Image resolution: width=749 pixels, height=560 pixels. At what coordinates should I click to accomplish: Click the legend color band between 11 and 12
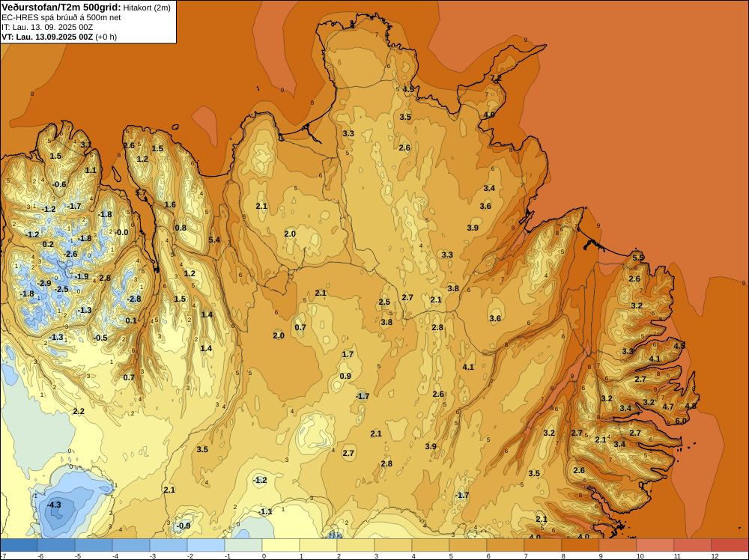click(x=692, y=545)
